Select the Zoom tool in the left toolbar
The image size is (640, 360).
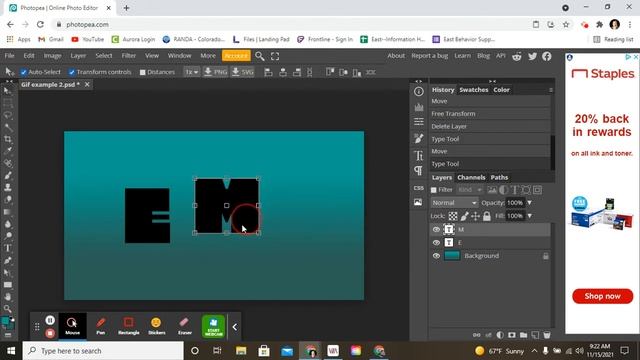coord(8,309)
